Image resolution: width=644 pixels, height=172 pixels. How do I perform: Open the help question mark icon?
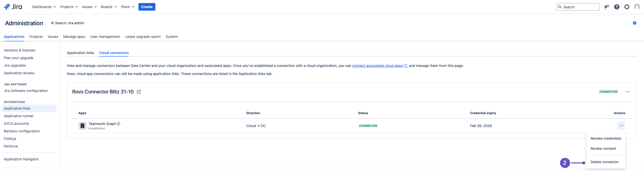click(617, 7)
